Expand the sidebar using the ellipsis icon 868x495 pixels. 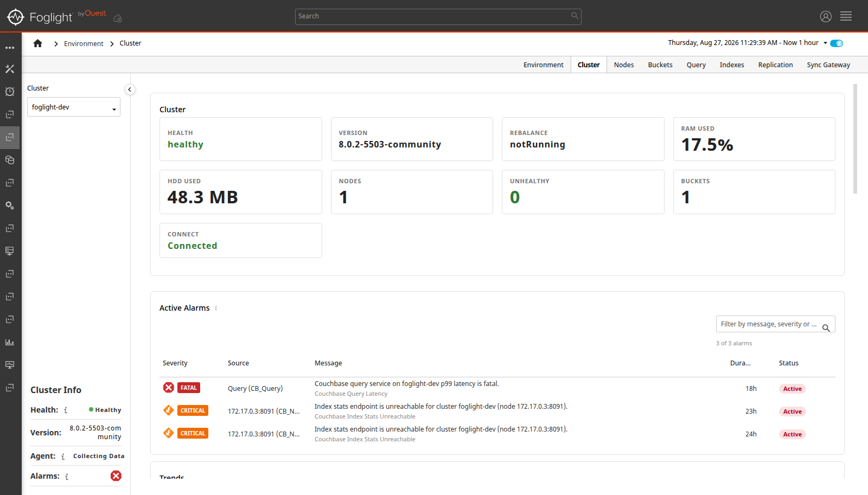point(10,48)
